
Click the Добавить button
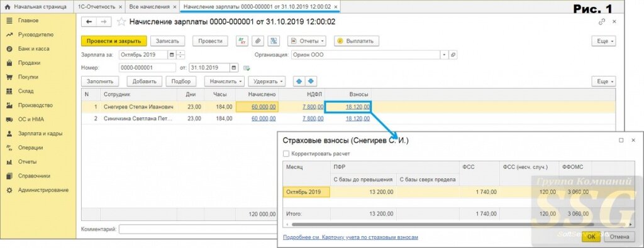pyautogui.click(x=145, y=81)
